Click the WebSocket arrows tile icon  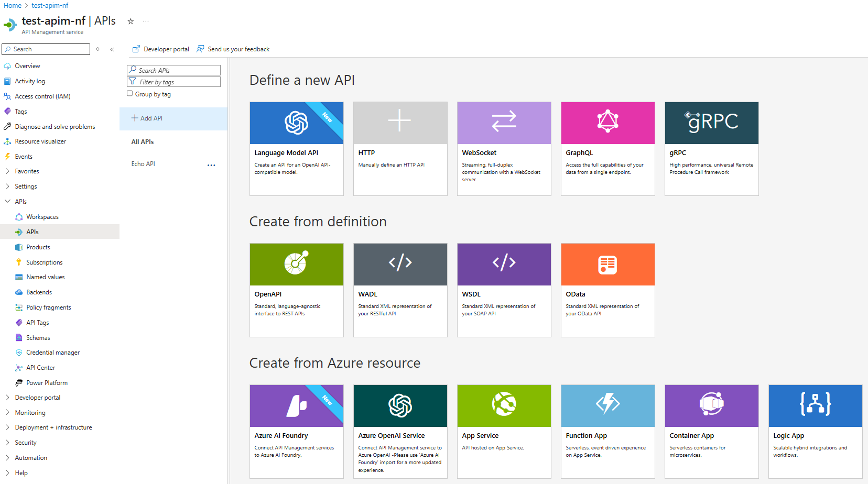[x=504, y=121]
